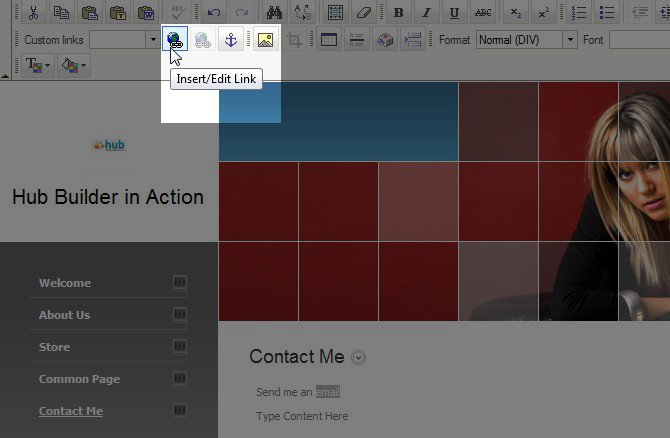Click the Insert Image icon
The height and width of the screenshot is (438, 670).
click(265, 40)
